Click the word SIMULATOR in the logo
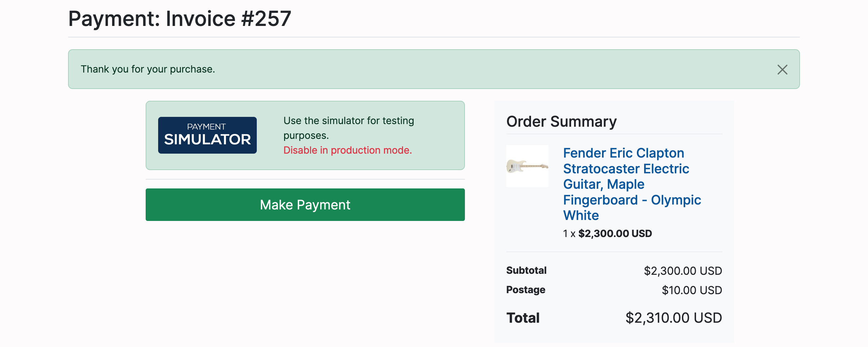This screenshot has height=347, width=868. click(207, 140)
